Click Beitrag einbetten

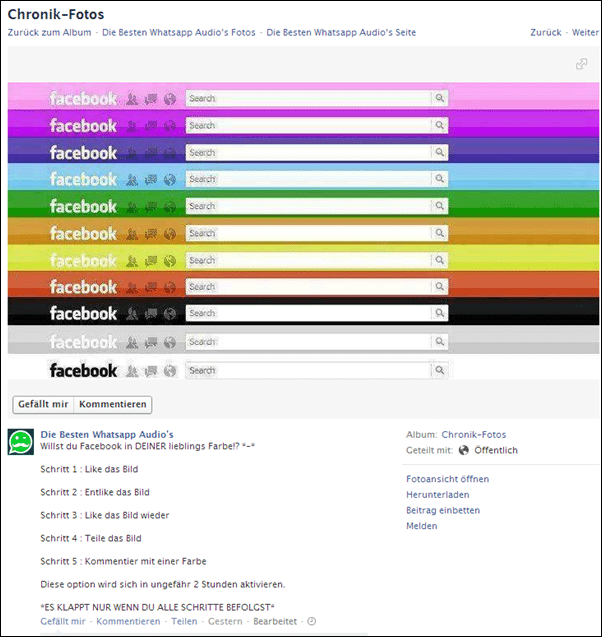(443, 510)
